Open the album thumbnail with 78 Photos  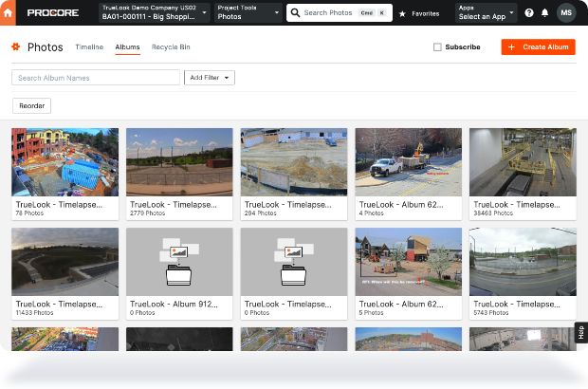(x=64, y=162)
